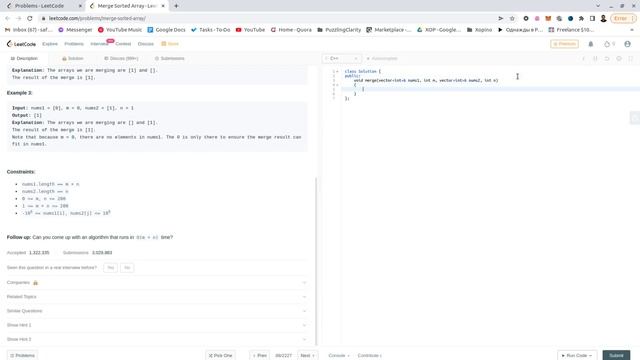640x360 pixels.
Task: Open the Home - Quora bookmark
Action: click(291, 30)
